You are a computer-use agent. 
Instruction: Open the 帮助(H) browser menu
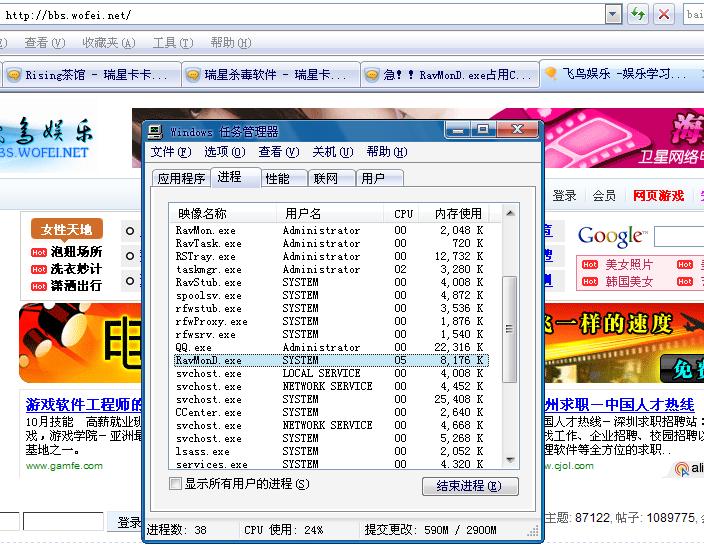[x=231, y=43]
